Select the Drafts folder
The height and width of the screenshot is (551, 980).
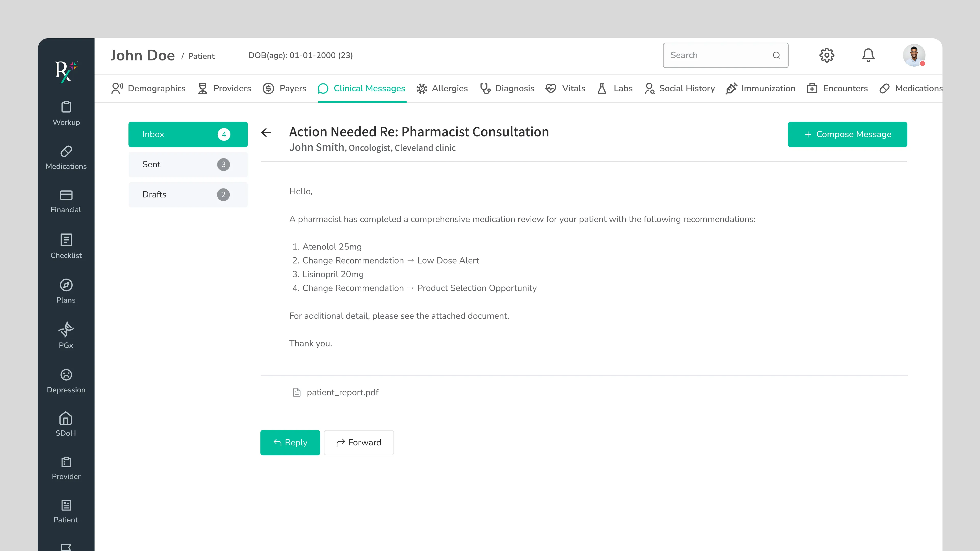[188, 194]
